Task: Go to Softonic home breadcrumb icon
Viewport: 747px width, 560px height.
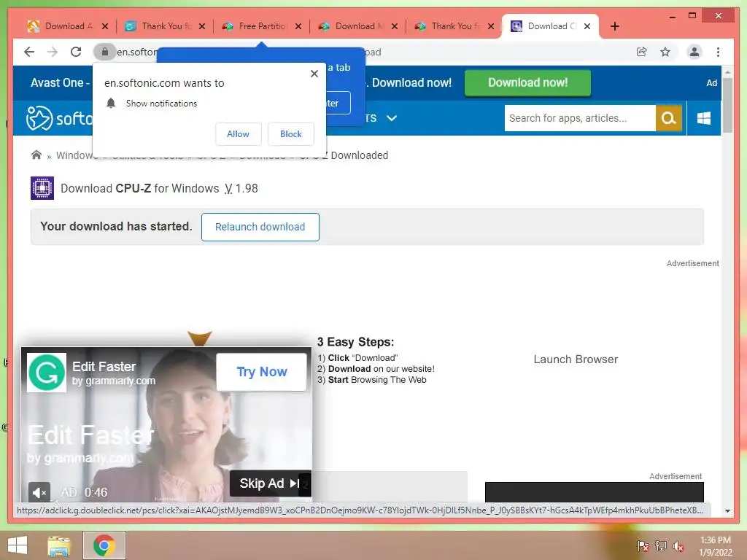Action: pyautogui.click(x=36, y=155)
